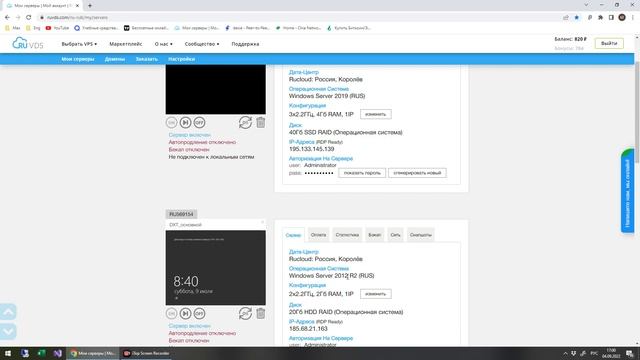Open the 8:40 lock-screen console thumbnail
The image size is (640, 360).
(216, 268)
